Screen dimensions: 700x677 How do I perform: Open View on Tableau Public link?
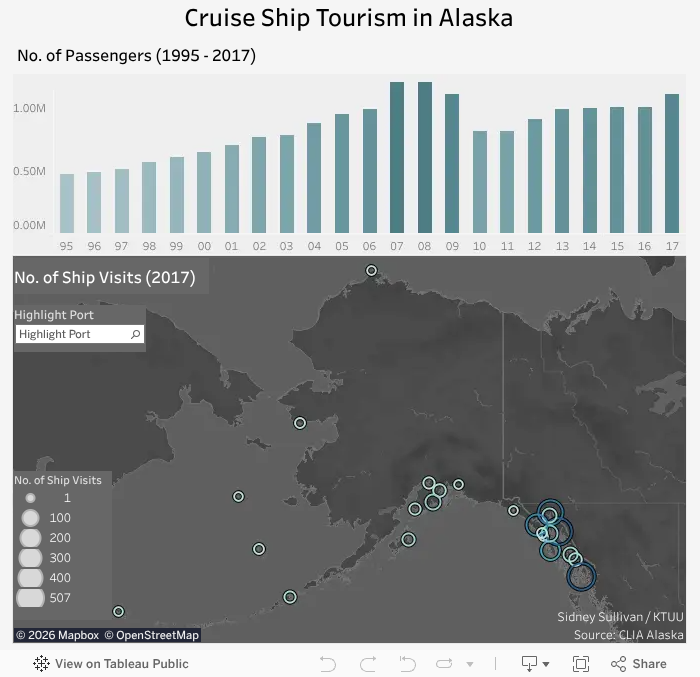click(x=121, y=664)
